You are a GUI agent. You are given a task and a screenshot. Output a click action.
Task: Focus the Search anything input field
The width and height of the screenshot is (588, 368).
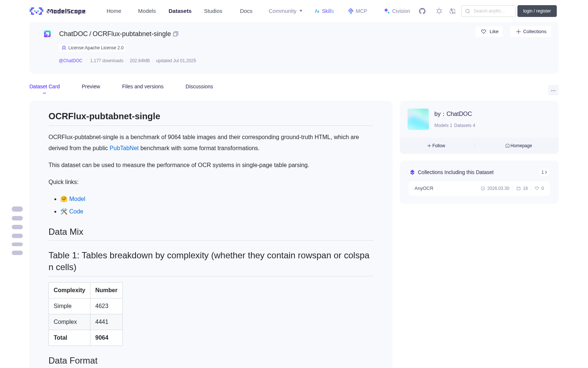pyautogui.click(x=488, y=11)
